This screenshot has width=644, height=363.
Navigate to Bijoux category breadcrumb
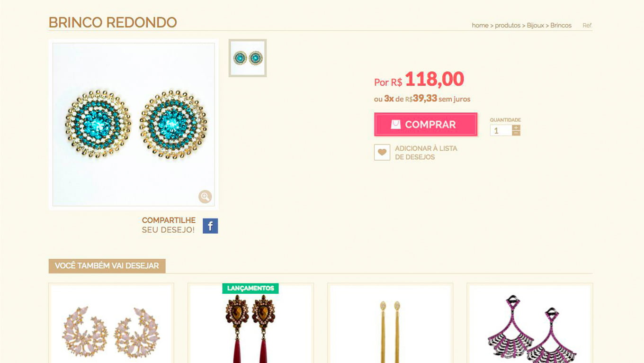pyautogui.click(x=536, y=26)
